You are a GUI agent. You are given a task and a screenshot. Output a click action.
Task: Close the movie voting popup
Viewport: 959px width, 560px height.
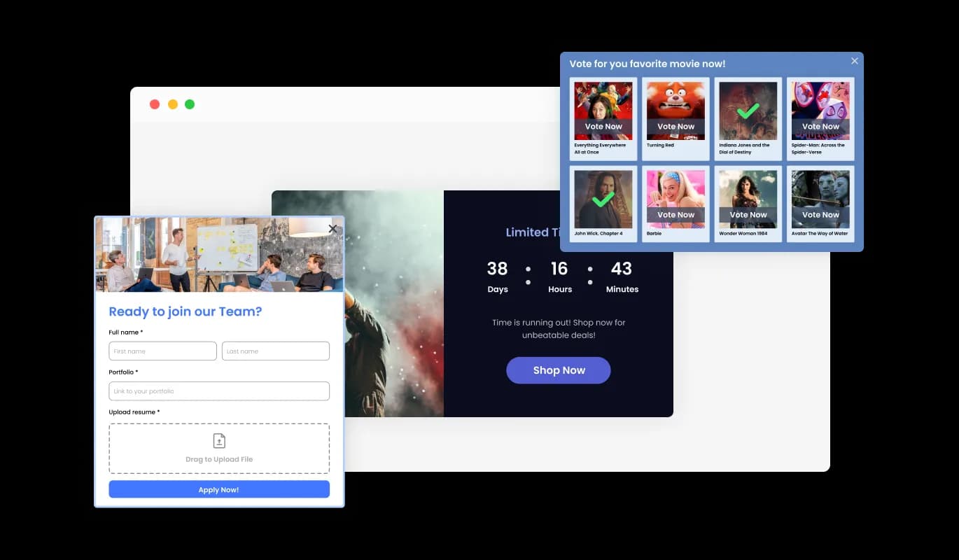point(854,62)
